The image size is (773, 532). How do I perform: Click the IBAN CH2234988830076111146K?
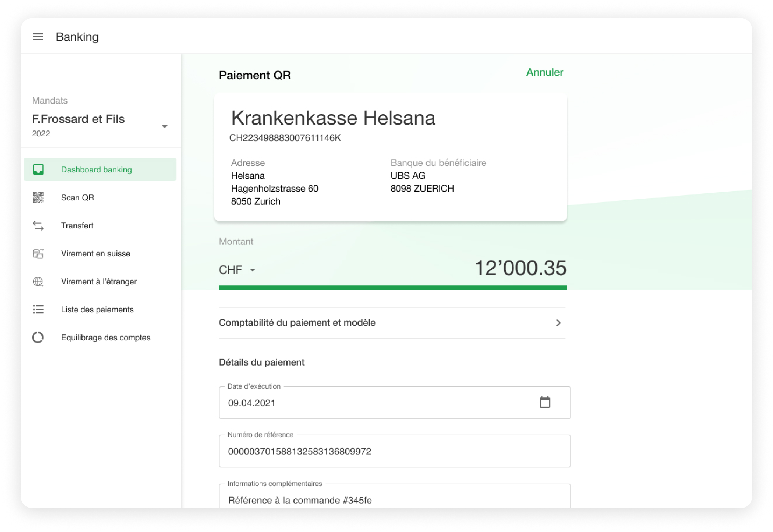(285, 138)
